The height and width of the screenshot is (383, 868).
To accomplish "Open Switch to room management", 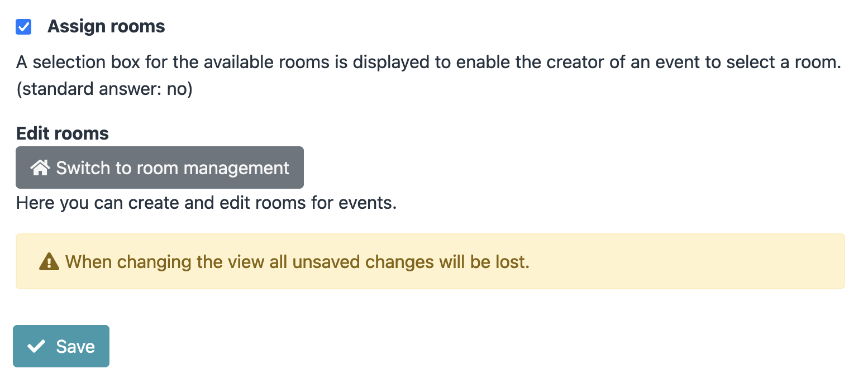I will (x=160, y=167).
